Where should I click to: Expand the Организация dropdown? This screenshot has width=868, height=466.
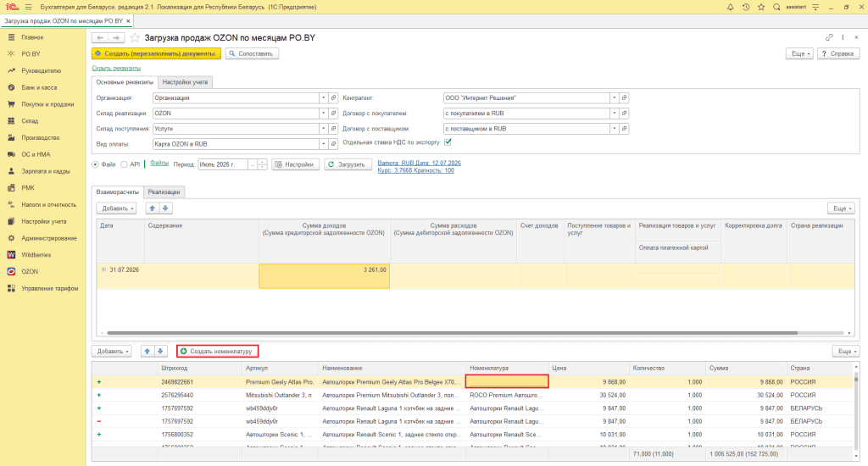click(x=323, y=98)
